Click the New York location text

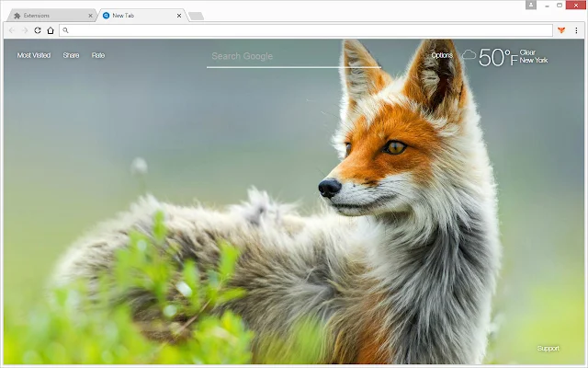point(534,60)
